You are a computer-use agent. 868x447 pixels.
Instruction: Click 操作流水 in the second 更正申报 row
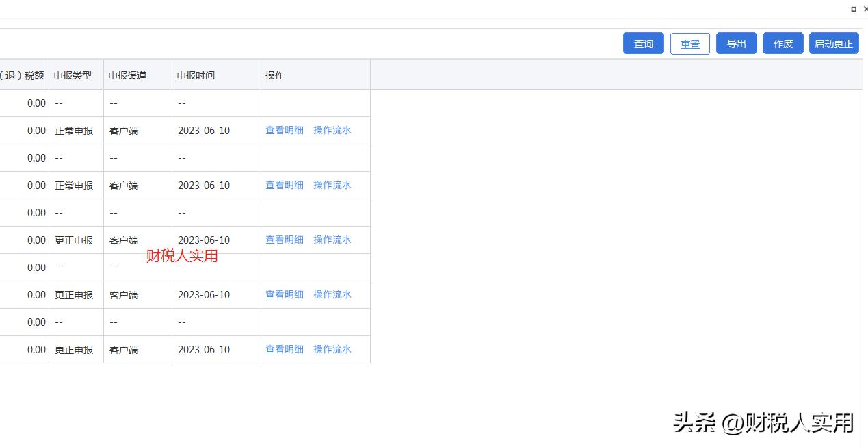pos(332,294)
